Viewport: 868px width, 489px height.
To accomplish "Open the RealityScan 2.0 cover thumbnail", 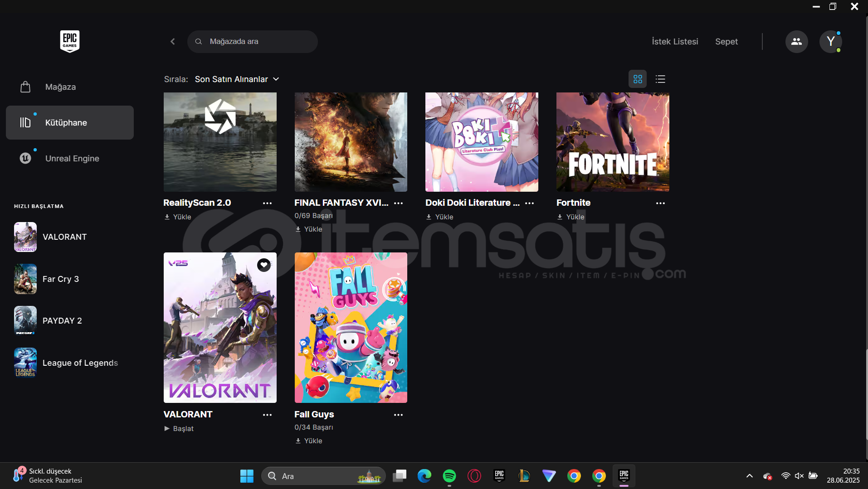I will (220, 142).
